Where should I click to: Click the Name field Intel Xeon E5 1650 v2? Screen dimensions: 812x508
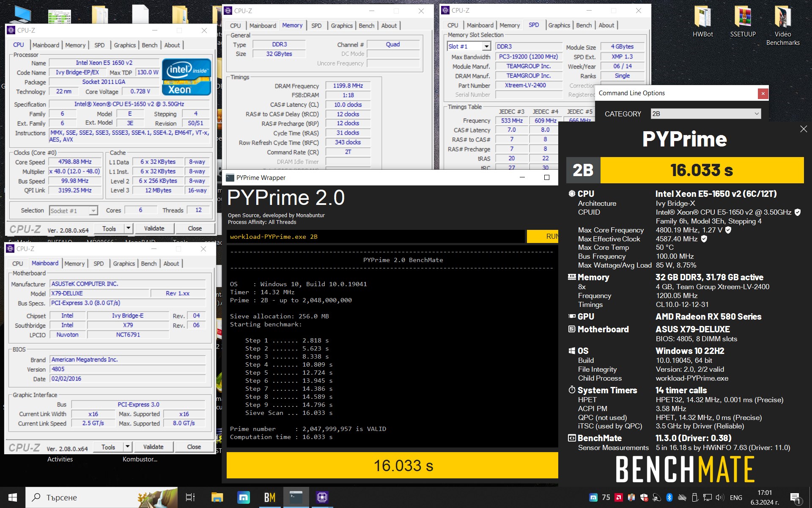(104, 63)
